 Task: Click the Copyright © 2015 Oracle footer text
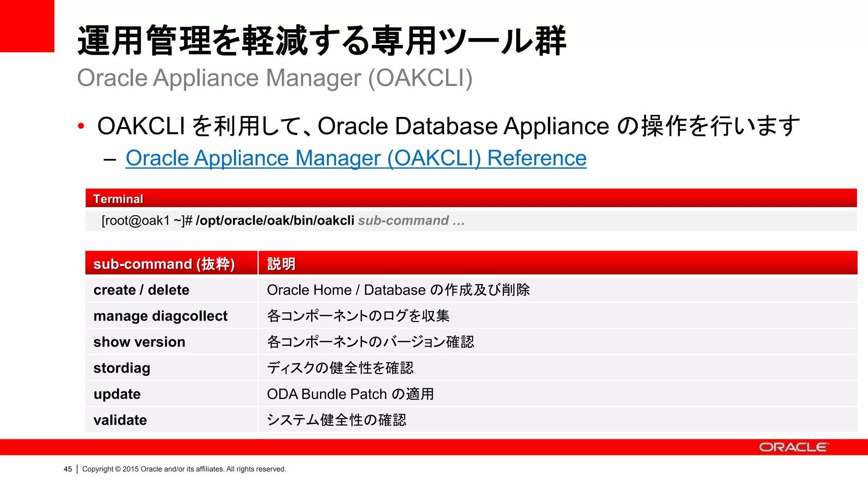click(184, 469)
